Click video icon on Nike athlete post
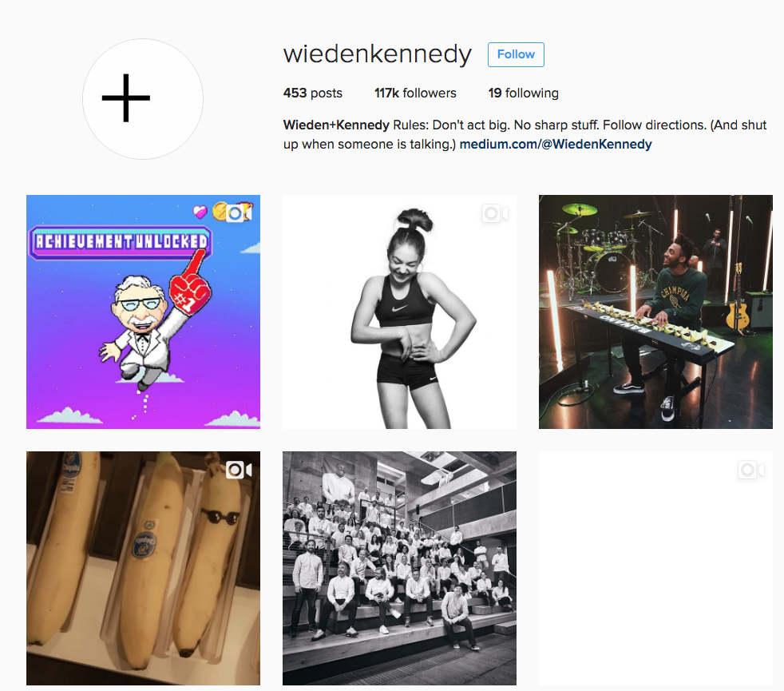The height and width of the screenshot is (691, 784). point(495,213)
